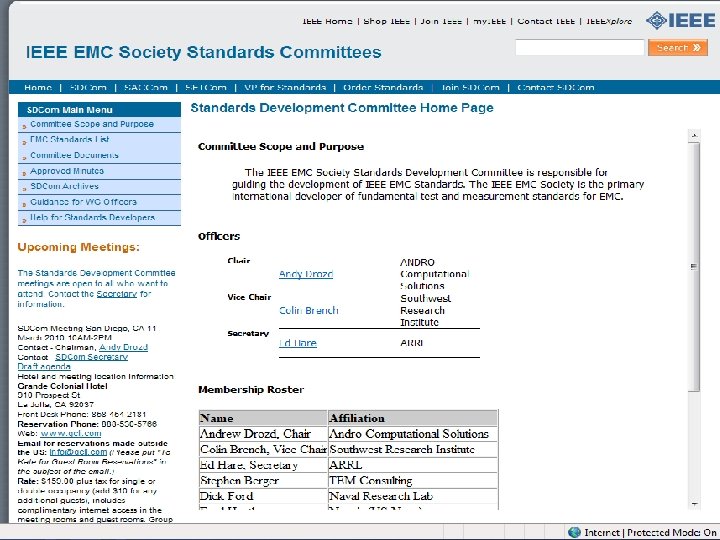Select Guidance for WG Officers
Viewport: 720px width, 540px height.
(83, 202)
